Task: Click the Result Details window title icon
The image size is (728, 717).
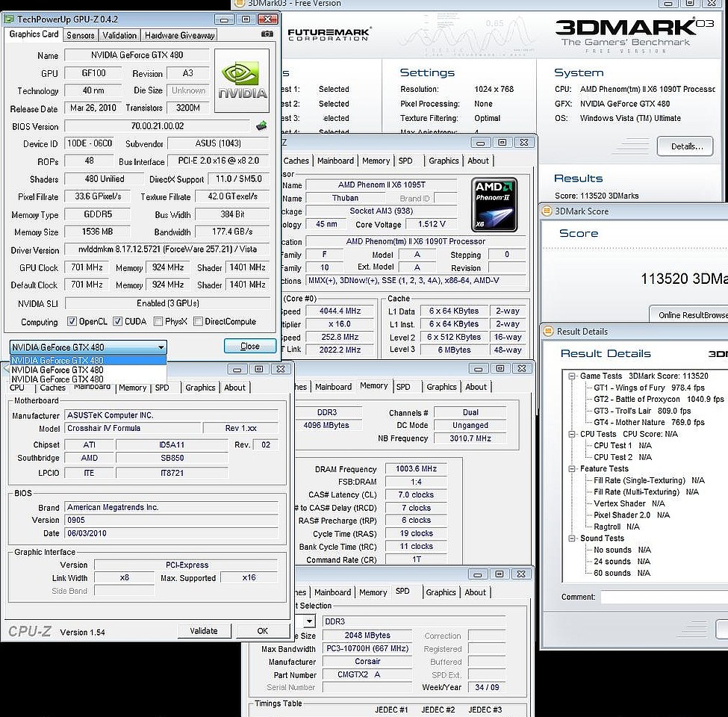Action: [548, 331]
